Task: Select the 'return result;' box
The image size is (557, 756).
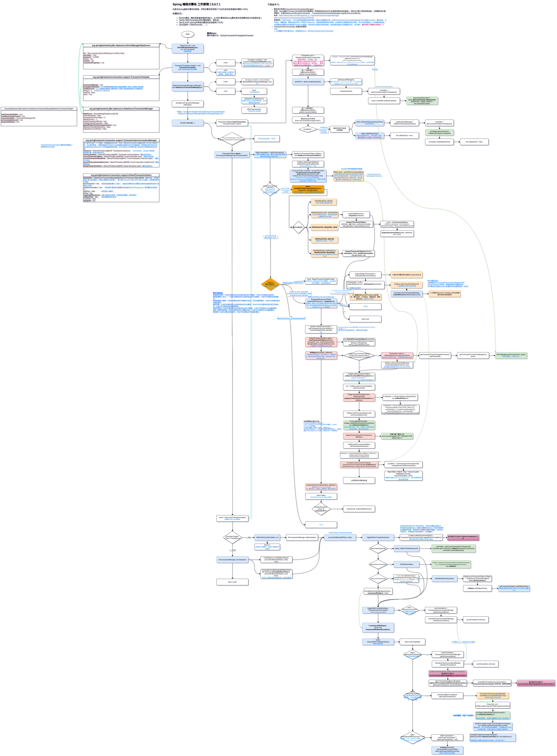Action: (x=232, y=582)
